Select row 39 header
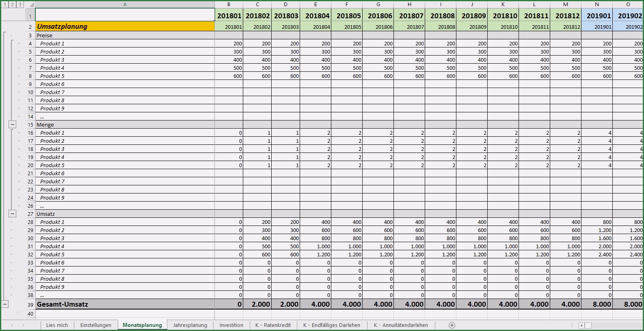 pyautogui.click(x=30, y=305)
